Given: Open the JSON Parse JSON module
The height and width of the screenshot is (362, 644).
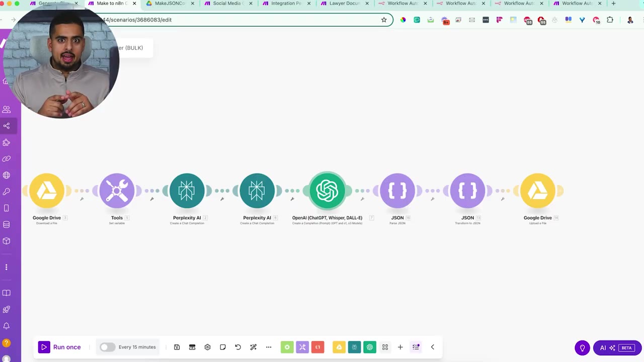Looking at the screenshot, I should click(397, 191).
